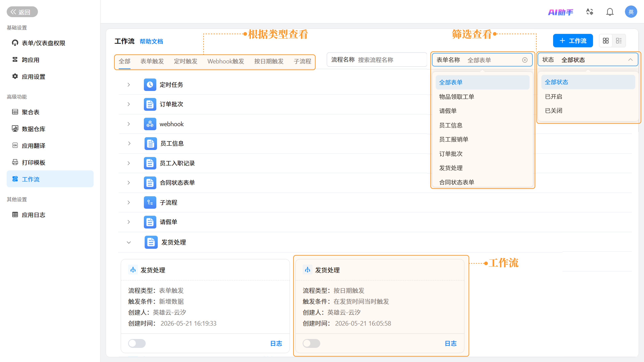Screen dimensions: 644x362
Task: Open 日志 for 按日期触发 发货处理 card
Action: tap(450, 343)
